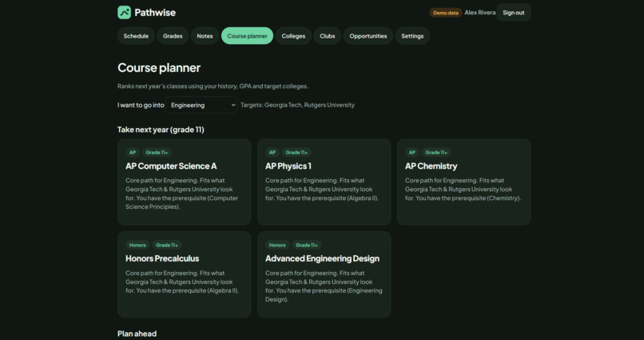Click Grade 11+ tag on Advanced Engineering Design
Viewport: 644px width, 340px height.
click(306, 245)
